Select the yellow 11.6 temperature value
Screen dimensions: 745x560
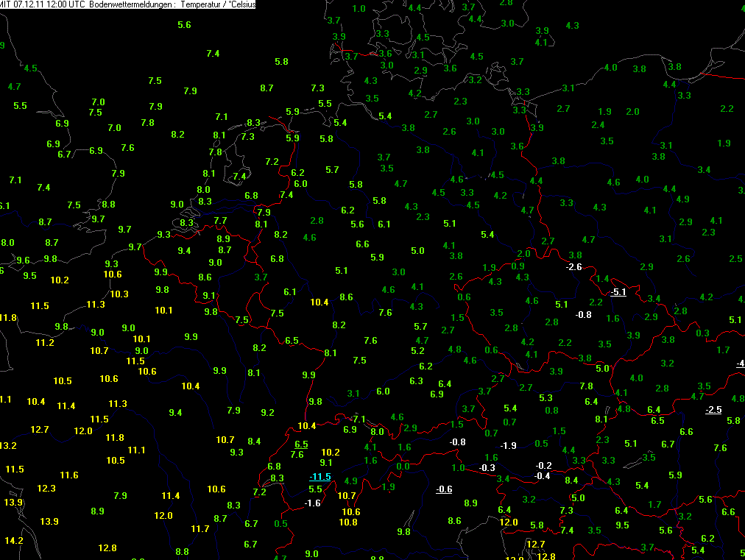click(69, 475)
